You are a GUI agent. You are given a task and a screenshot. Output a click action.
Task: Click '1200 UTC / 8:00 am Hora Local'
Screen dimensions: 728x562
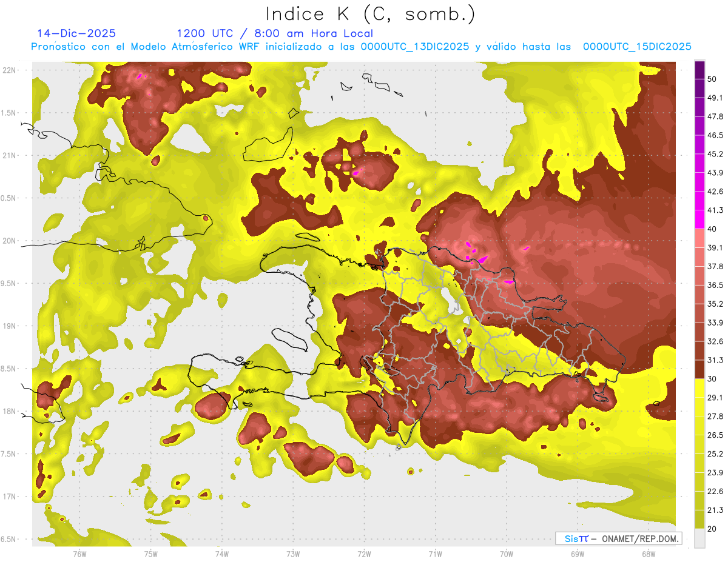pos(275,33)
